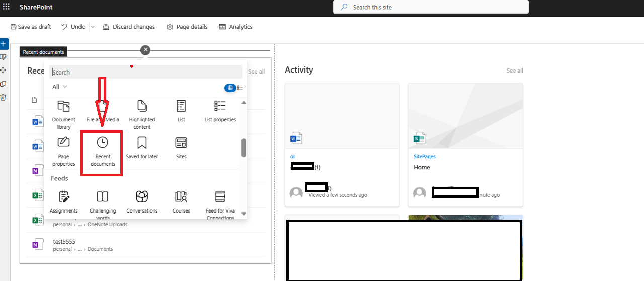Screen dimensions: 644x281
Task: Open the Word document activity card
Action: [342, 145]
